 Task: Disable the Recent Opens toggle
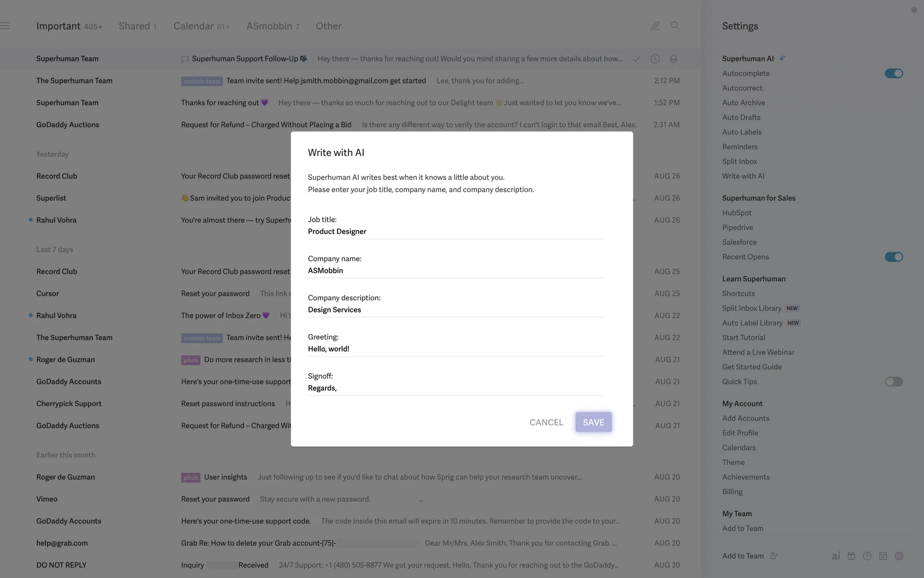point(893,257)
